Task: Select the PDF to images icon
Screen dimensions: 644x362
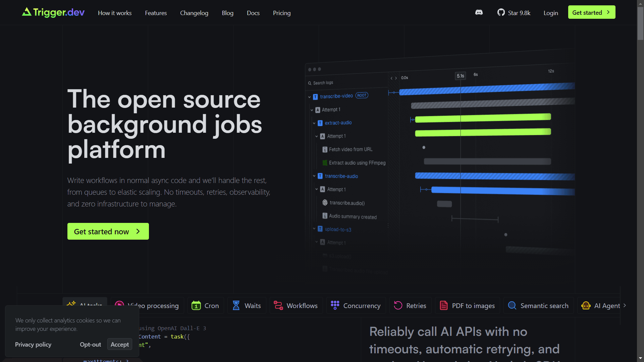Action: tap(444, 305)
